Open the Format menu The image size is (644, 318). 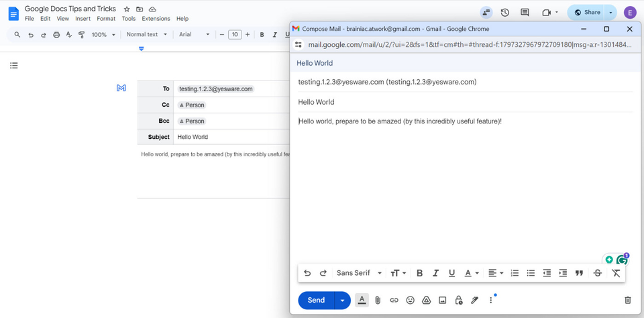click(x=107, y=19)
